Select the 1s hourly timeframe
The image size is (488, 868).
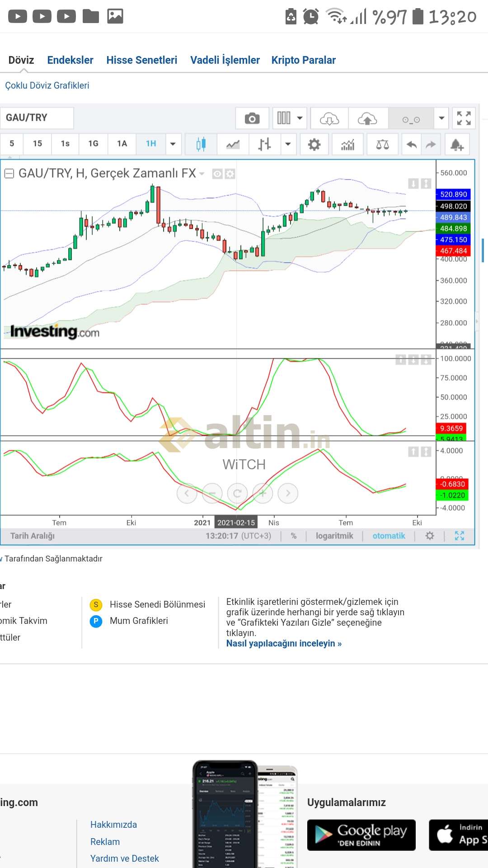[x=65, y=144]
